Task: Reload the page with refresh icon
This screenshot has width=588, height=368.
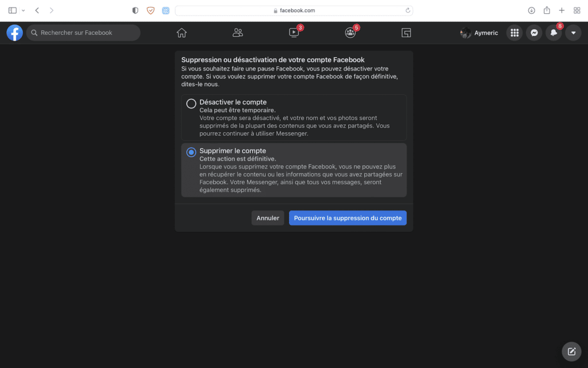Action: pyautogui.click(x=408, y=10)
